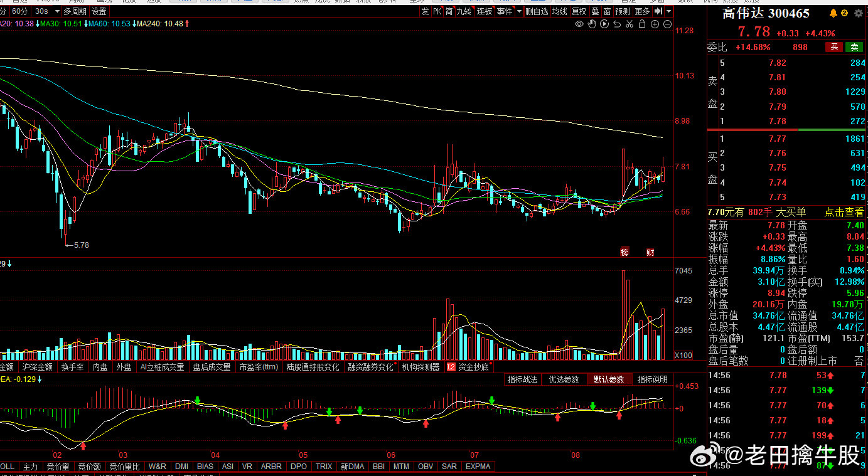Screen dimensions: 868x476
Task: Zoom out with the minus circle icon
Action: (x=667, y=24)
